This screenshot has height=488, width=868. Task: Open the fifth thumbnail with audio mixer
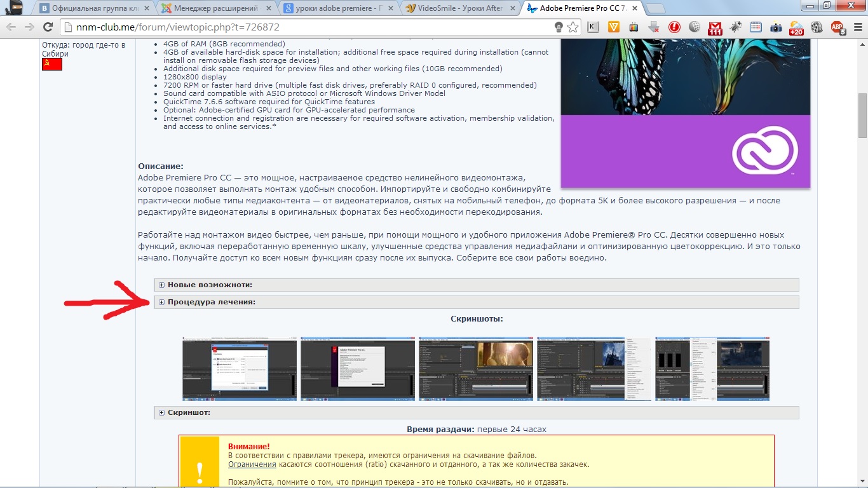point(712,369)
